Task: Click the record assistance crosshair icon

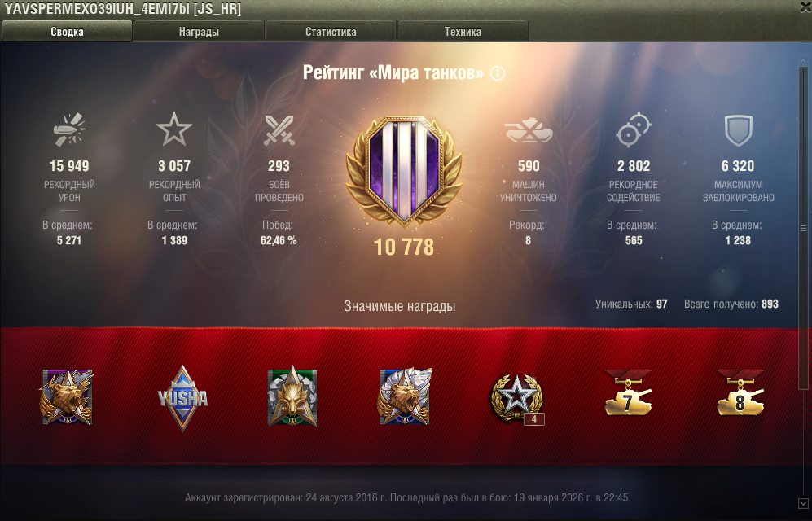Action: 634,129
